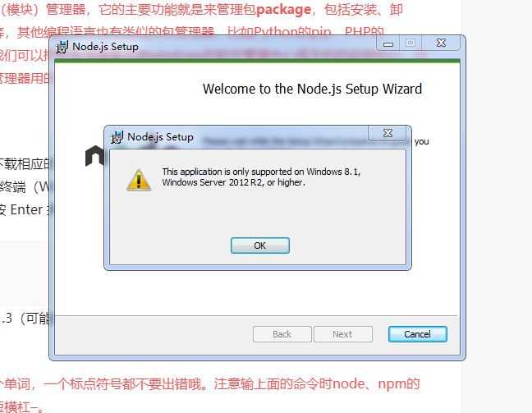Click the word Enter in the background page

pyautogui.click(x=26, y=209)
